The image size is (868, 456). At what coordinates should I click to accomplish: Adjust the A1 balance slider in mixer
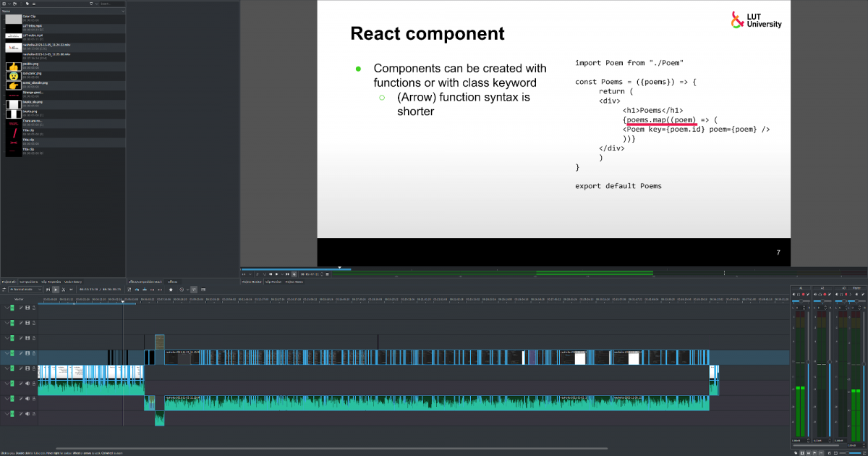point(801,301)
